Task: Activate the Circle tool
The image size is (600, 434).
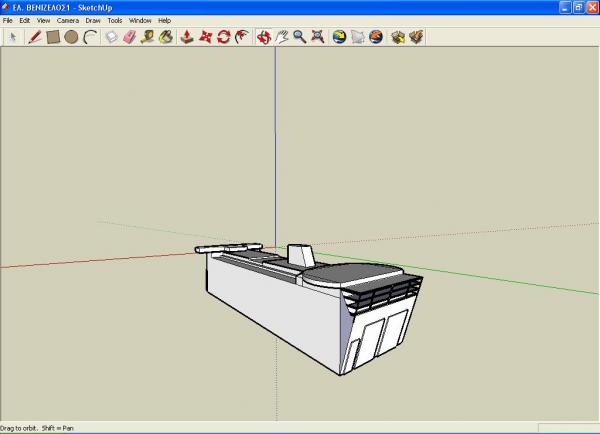Action: click(71, 37)
